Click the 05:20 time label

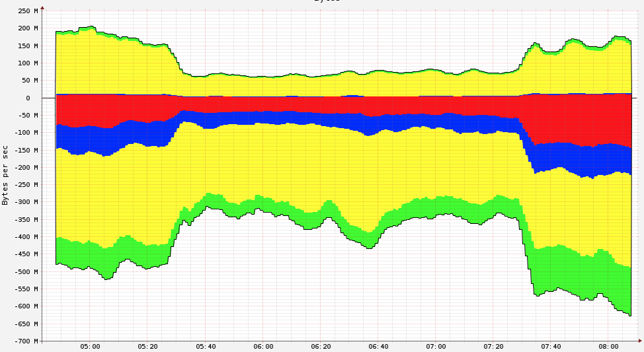click(x=147, y=346)
